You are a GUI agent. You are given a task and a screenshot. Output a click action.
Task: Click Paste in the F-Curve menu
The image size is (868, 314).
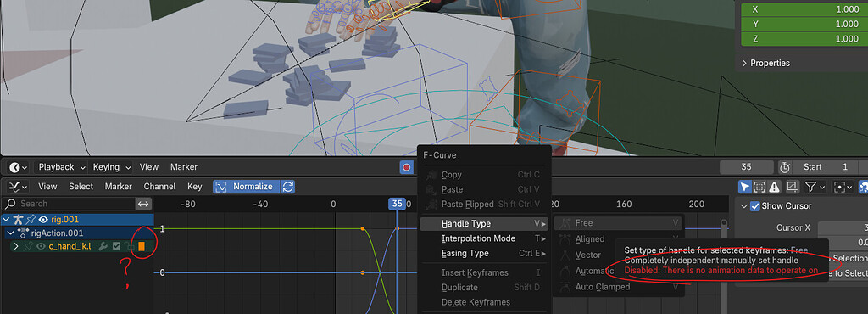(x=484, y=189)
